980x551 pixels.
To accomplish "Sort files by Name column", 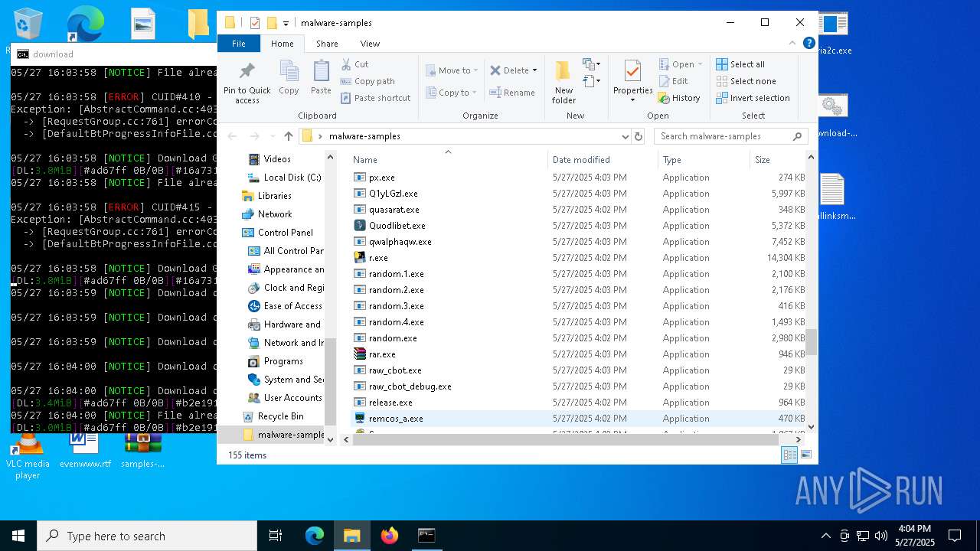I will (x=448, y=160).
